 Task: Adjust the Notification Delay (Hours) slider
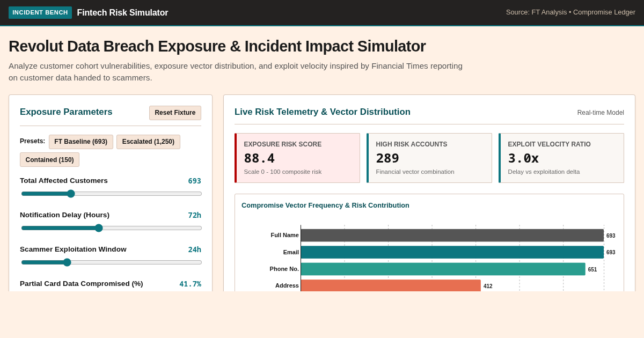[x=112, y=228]
